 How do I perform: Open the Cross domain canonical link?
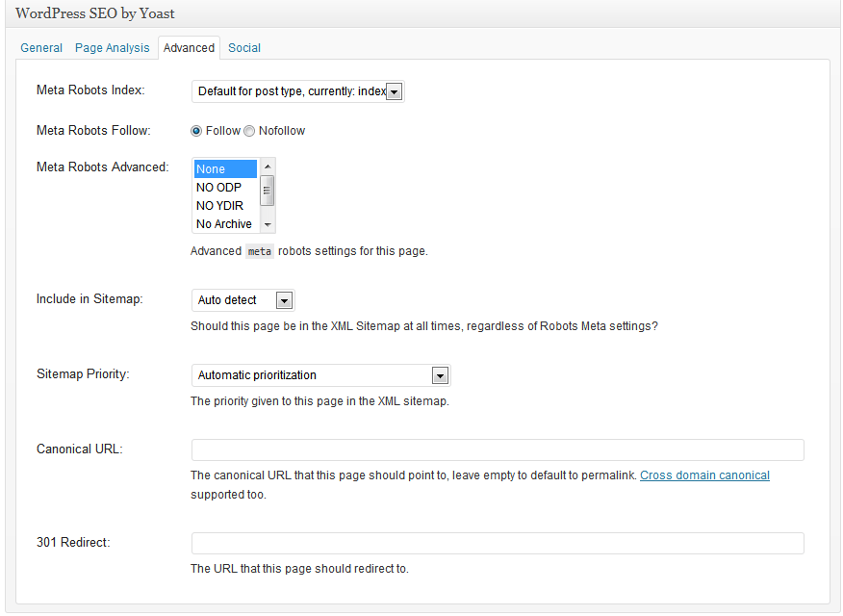coord(704,475)
